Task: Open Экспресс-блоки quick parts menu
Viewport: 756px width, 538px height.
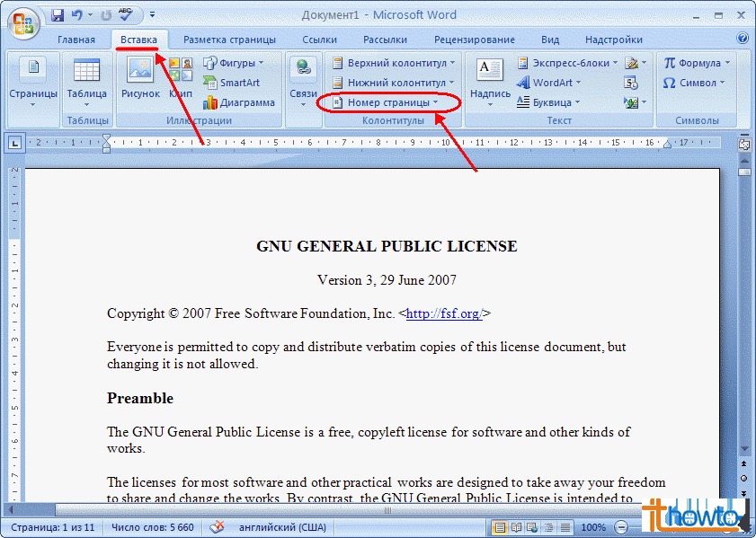Action: point(567,63)
